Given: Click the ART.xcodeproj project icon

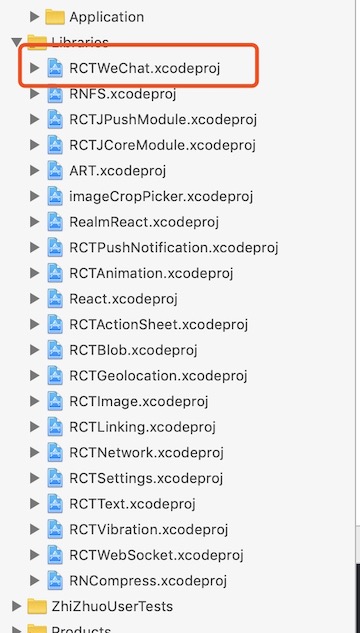Looking at the screenshot, I should pyautogui.click(x=55, y=170).
